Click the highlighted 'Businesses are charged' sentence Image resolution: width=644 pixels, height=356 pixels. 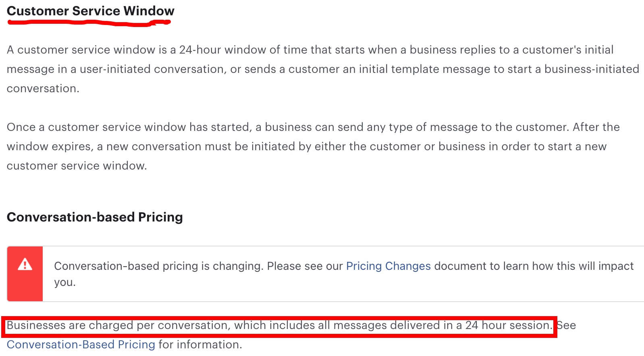coord(279,325)
